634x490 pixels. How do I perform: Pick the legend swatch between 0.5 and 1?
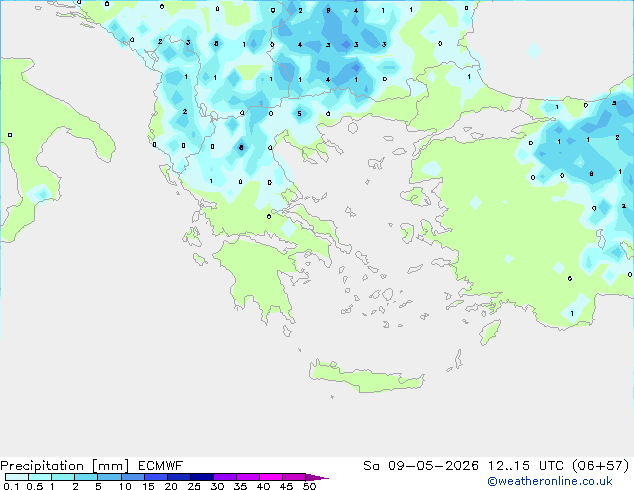[x=40, y=477]
